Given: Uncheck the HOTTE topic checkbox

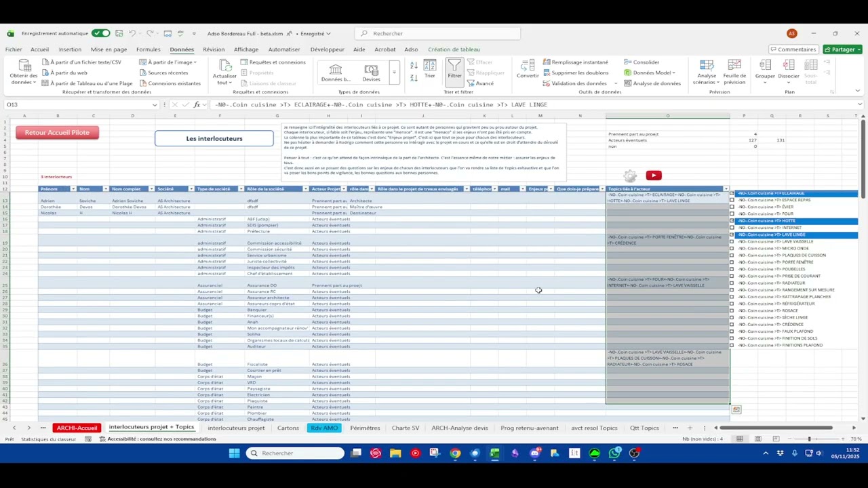Looking at the screenshot, I should (732, 221).
